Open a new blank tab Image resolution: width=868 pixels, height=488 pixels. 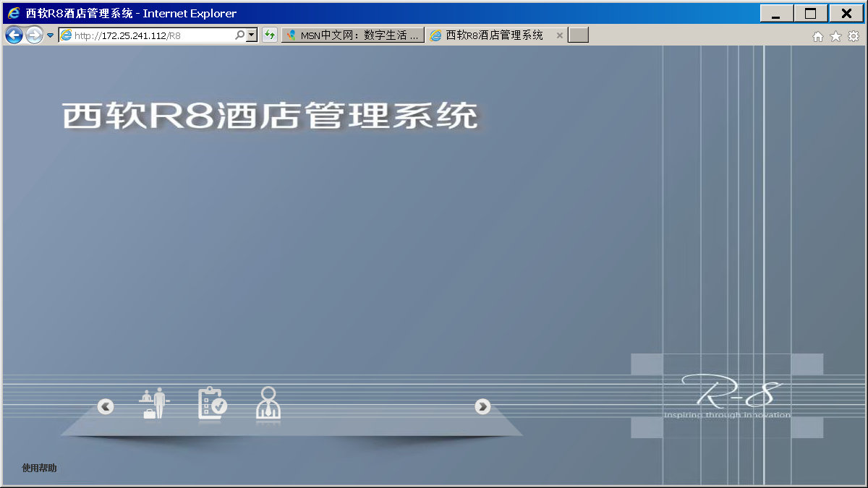pyautogui.click(x=578, y=35)
